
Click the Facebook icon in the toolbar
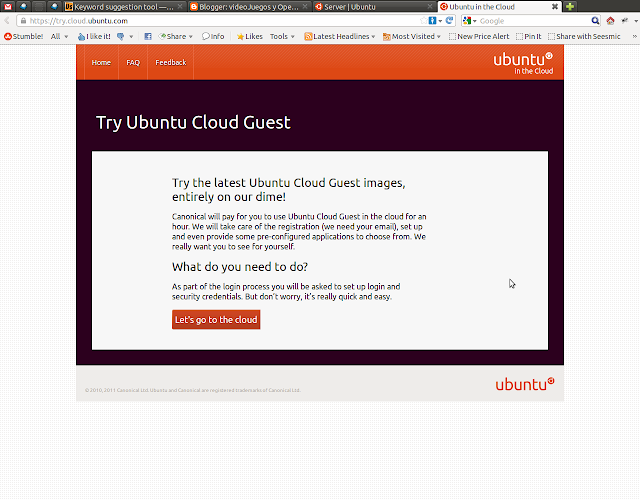pos(148,36)
